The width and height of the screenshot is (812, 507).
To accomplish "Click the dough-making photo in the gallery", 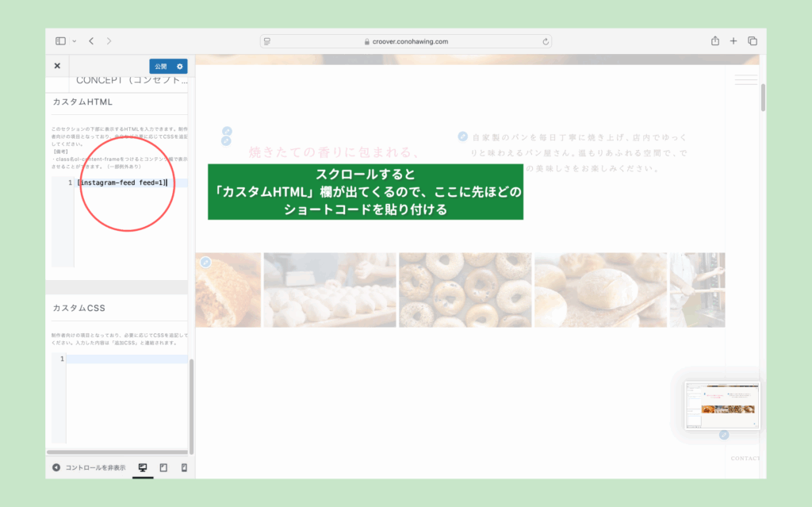I will [x=330, y=290].
